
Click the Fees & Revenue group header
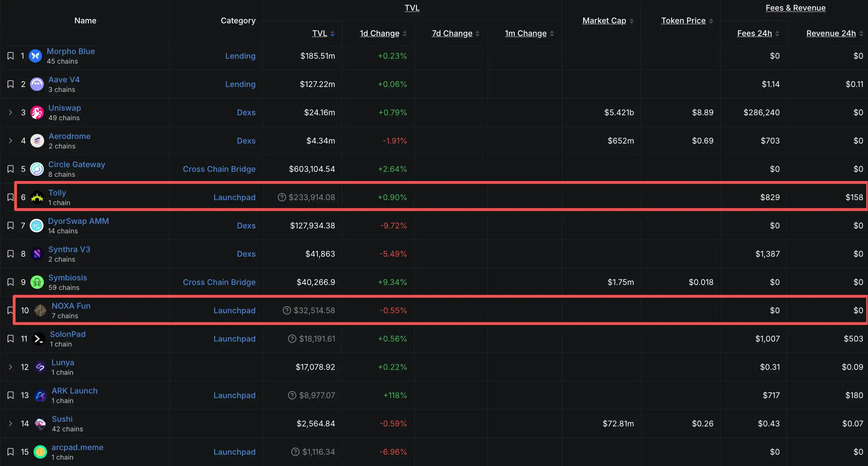796,8
